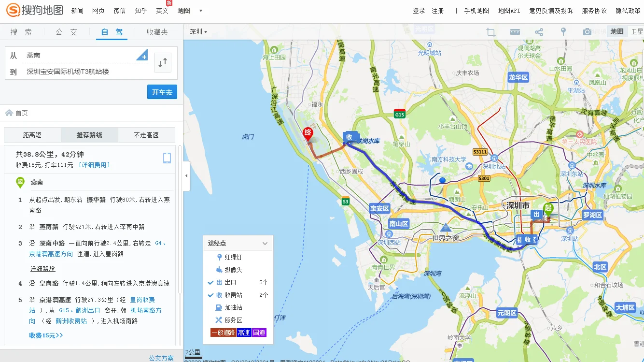This screenshot has height=362, width=644.
Task: Switch to the 不走高速 route tab
Action: point(147,135)
